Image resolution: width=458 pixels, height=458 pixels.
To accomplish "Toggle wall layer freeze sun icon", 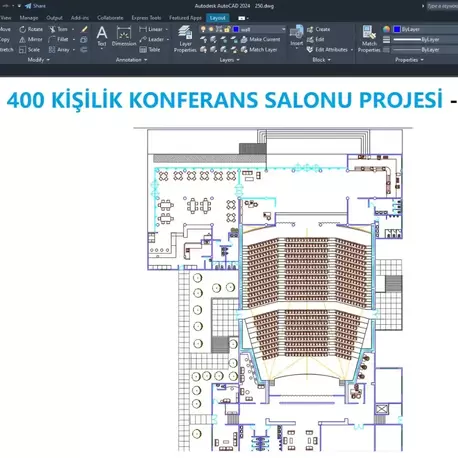I will click(211, 29).
